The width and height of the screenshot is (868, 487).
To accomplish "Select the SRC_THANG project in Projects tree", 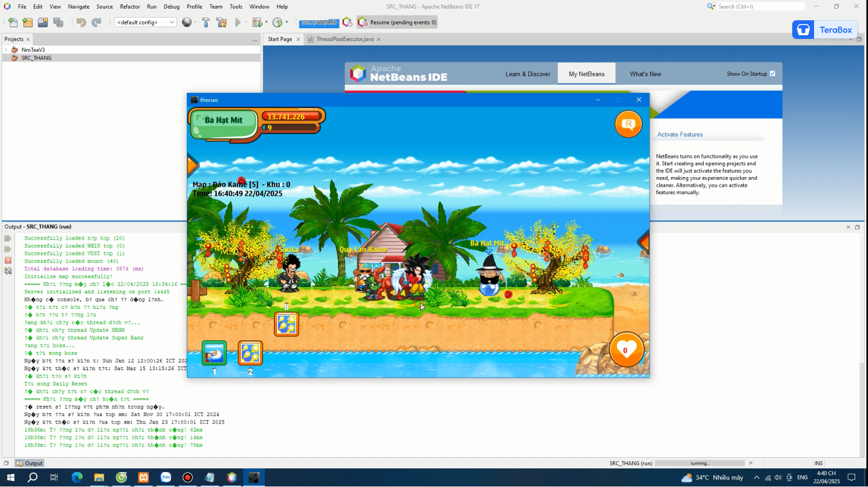I will coord(36,58).
